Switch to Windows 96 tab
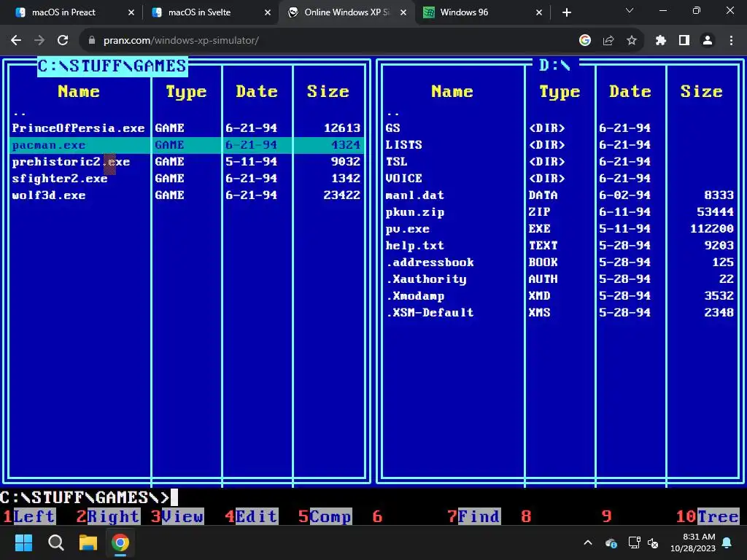747x560 pixels. 482,12
